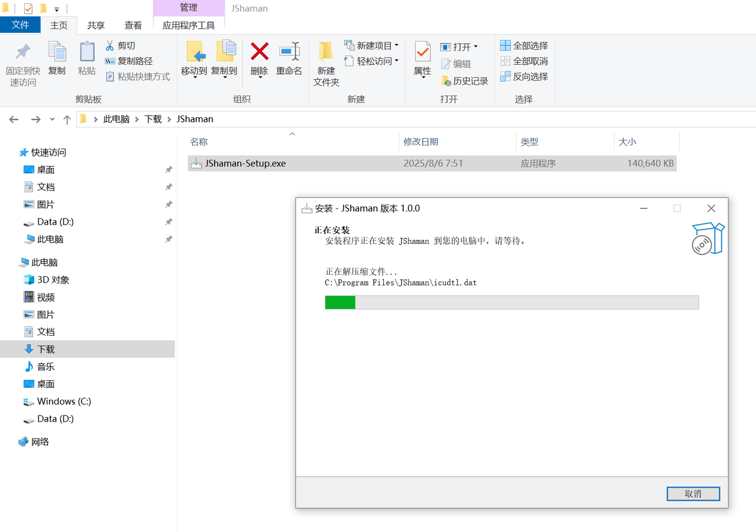Open the 轻松访问 dropdown

pyautogui.click(x=397, y=60)
